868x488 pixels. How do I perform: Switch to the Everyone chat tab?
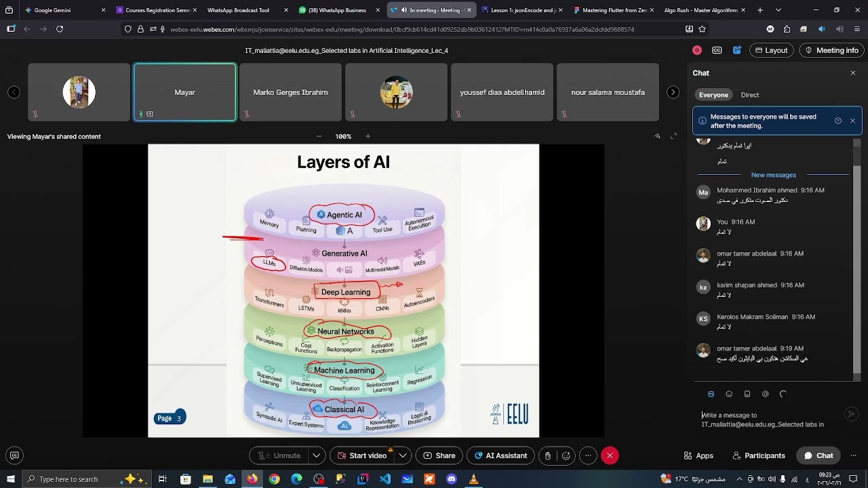click(713, 95)
